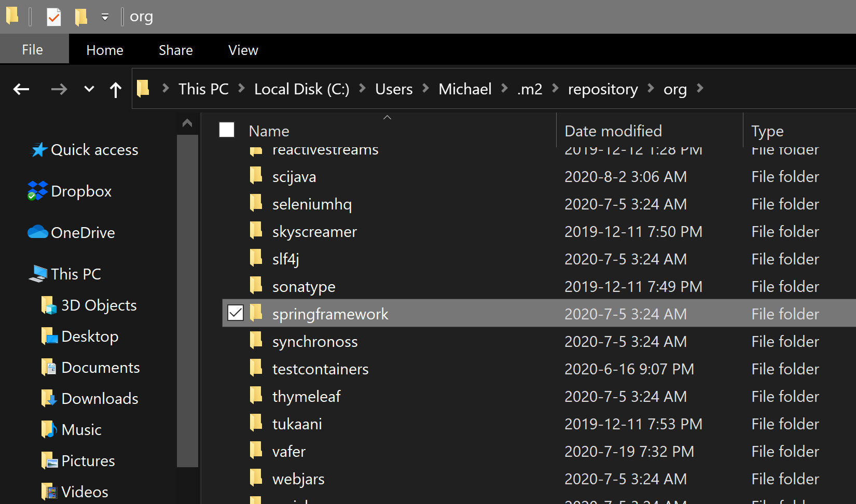Select the tukaani folder icon
The height and width of the screenshot is (504, 856).
click(256, 423)
